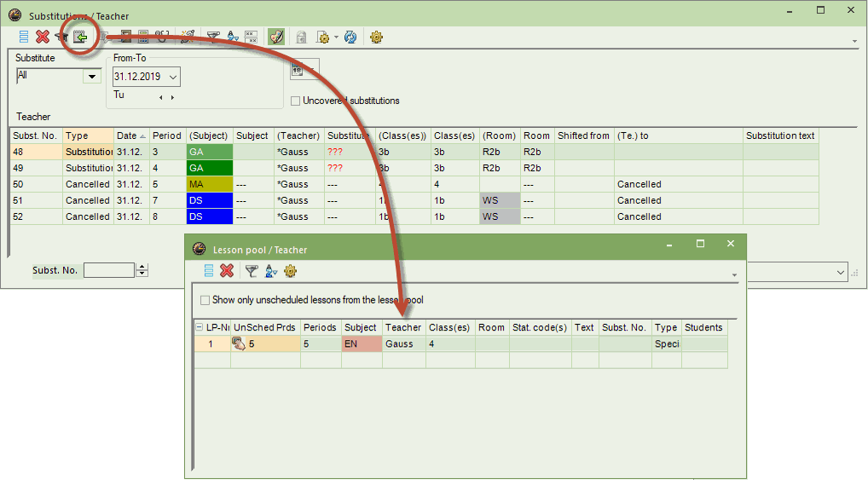Click red ??? substitute in row 48
Image resolution: width=868 pixels, height=490 pixels.
click(335, 152)
